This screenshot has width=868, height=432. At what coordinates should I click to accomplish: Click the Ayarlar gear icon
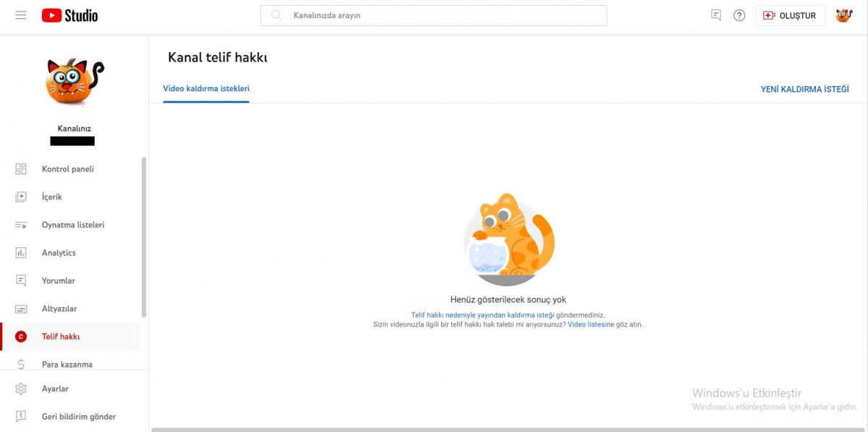click(x=21, y=389)
